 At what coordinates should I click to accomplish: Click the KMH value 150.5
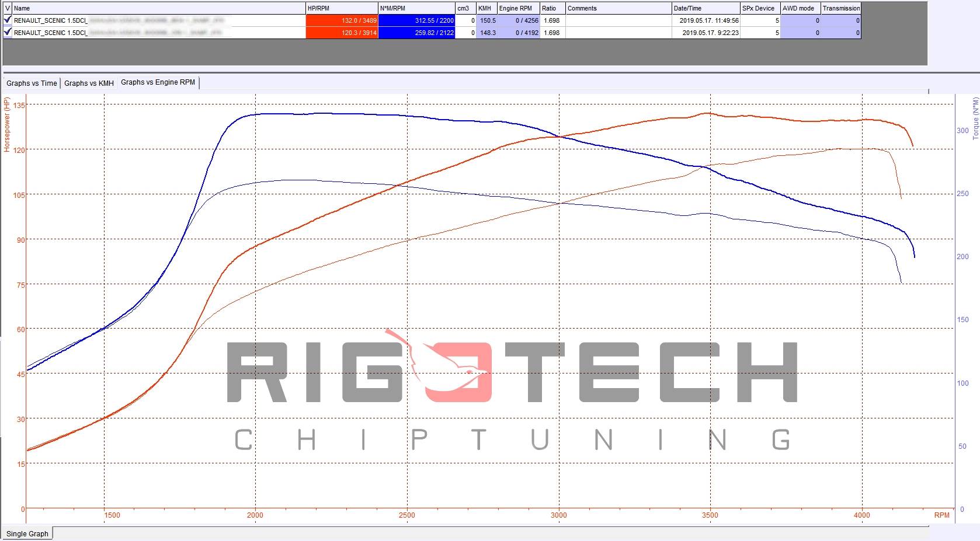486,20
